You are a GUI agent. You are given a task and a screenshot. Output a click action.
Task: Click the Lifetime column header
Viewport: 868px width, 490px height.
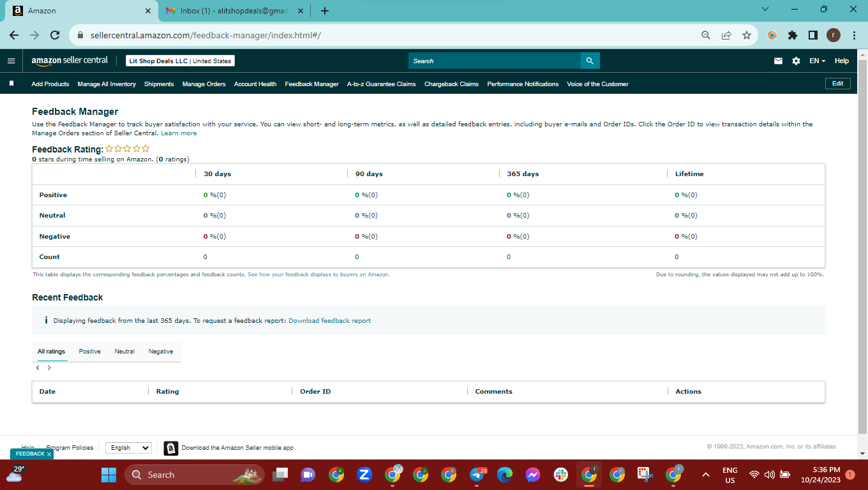point(689,174)
